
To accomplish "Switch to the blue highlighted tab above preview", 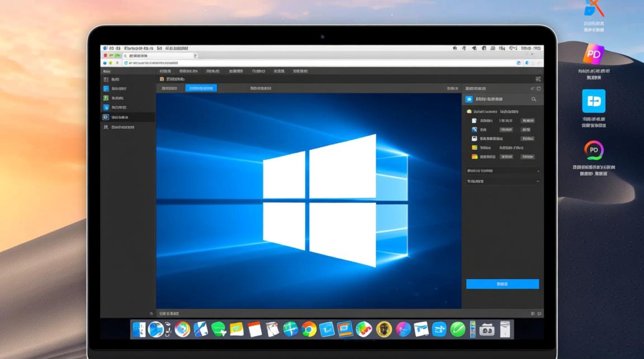I will pos(201,88).
